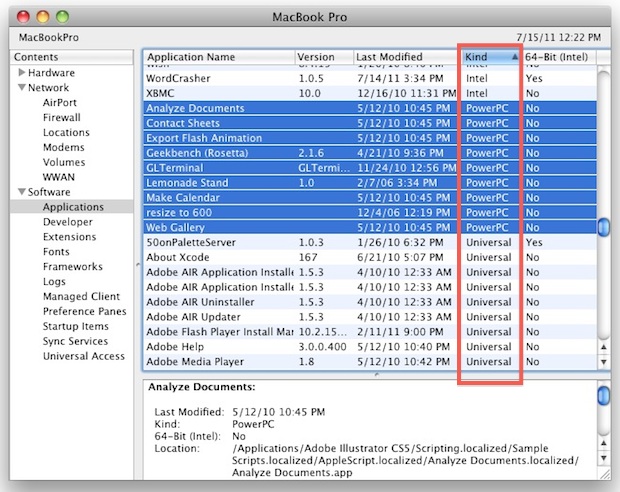Select the Adobe AIR Uninstaller row

tap(370, 302)
